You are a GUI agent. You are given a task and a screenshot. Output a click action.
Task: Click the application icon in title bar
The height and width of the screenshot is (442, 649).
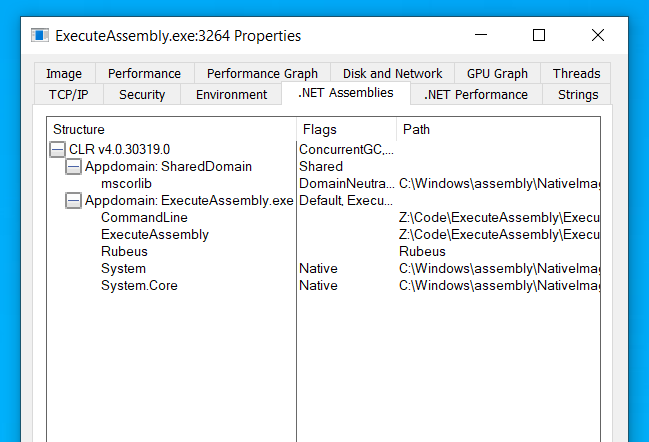pos(40,35)
